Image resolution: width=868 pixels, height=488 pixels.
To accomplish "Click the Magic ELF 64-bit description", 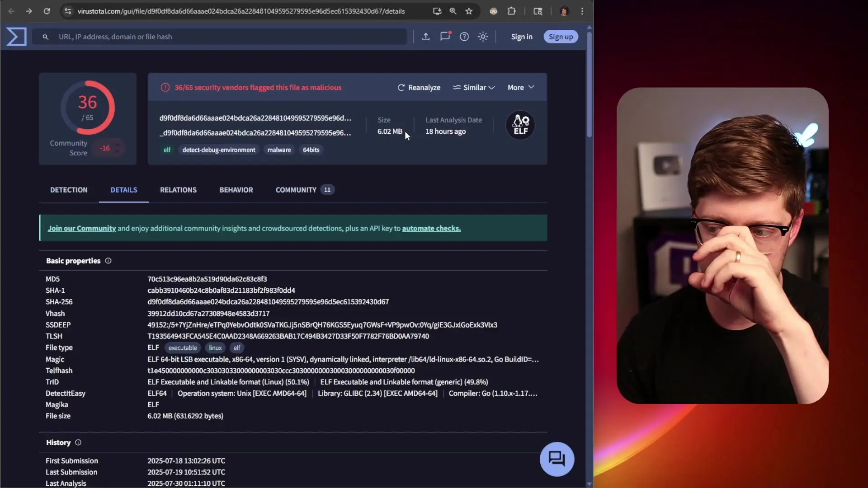I will pyautogui.click(x=343, y=359).
